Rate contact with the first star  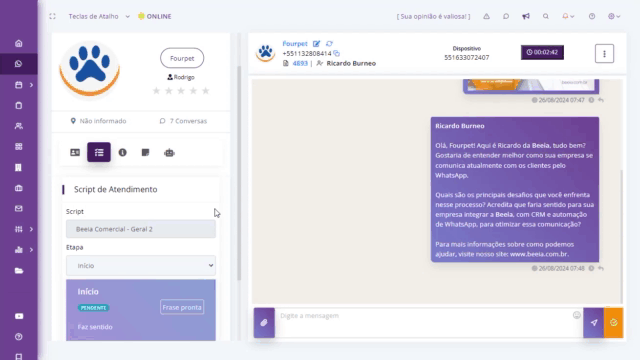pyautogui.click(x=156, y=91)
